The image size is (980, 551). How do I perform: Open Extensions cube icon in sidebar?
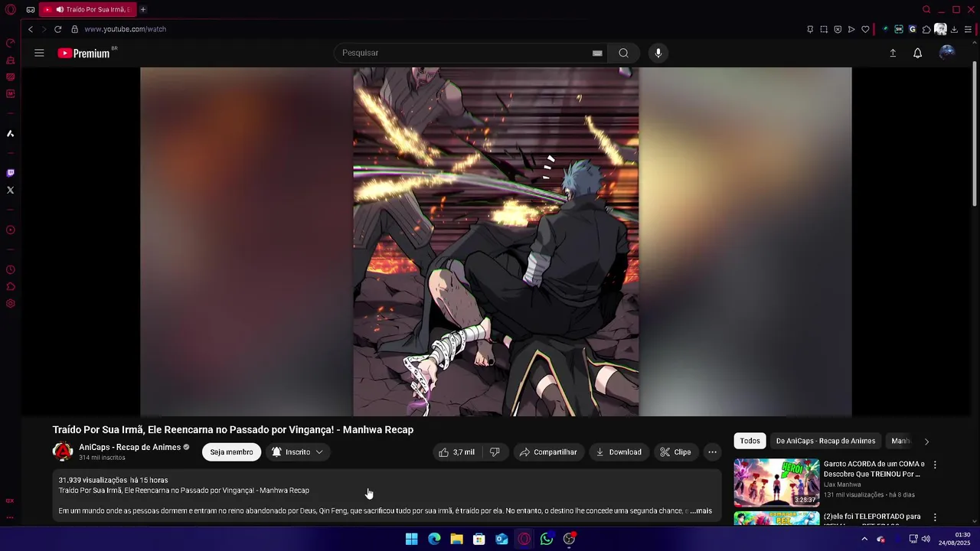[x=10, y=287]
